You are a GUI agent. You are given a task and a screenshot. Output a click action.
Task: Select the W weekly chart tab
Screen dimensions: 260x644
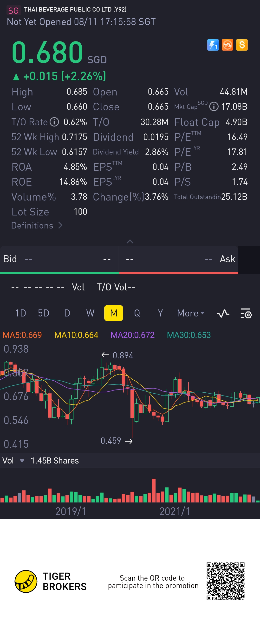click(90, 313)
